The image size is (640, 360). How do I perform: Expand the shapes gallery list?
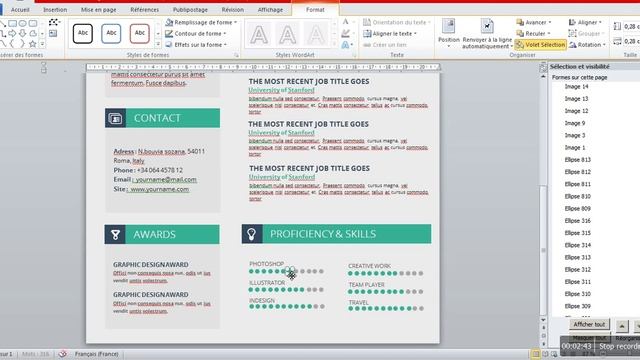[x=42, y=44]
